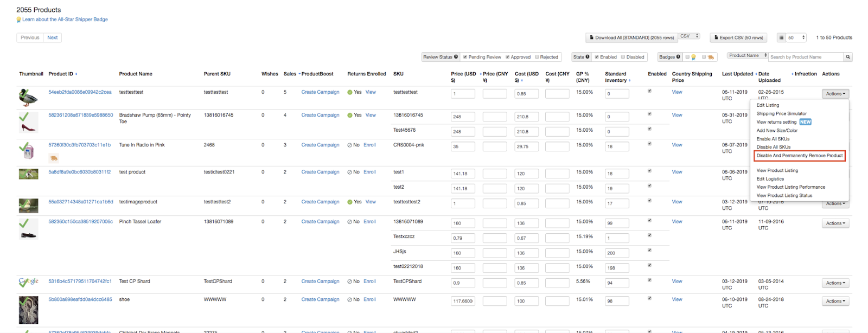Uncheck the Pending Review filter

coord(465,57)
